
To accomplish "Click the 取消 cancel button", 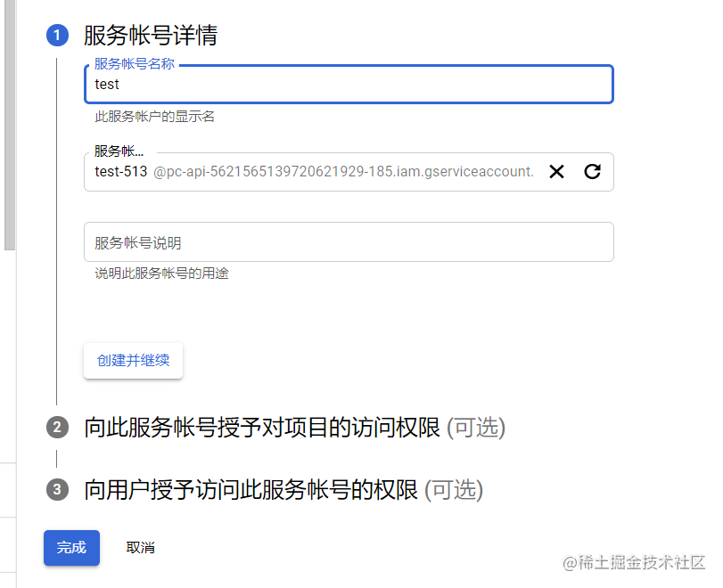I will pos(140,547).
